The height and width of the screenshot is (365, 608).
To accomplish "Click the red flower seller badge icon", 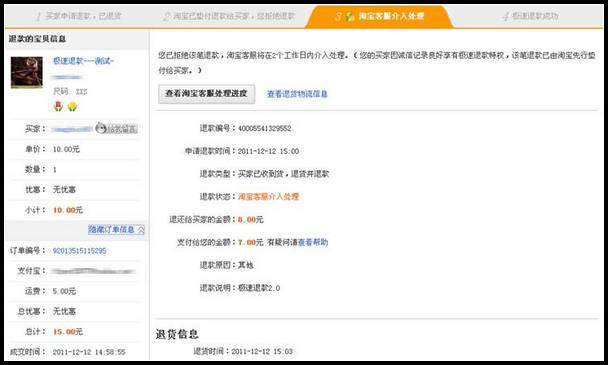I will click(x=58, y=106).
